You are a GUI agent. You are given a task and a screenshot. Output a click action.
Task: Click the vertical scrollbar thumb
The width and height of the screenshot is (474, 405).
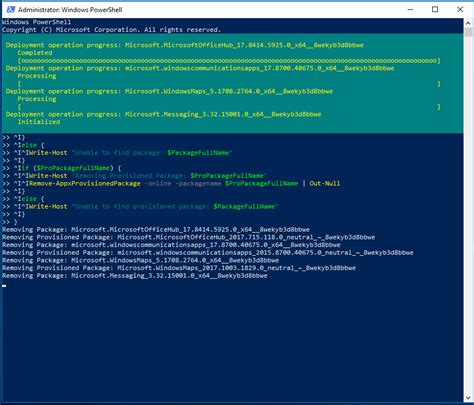pos(468,32)
